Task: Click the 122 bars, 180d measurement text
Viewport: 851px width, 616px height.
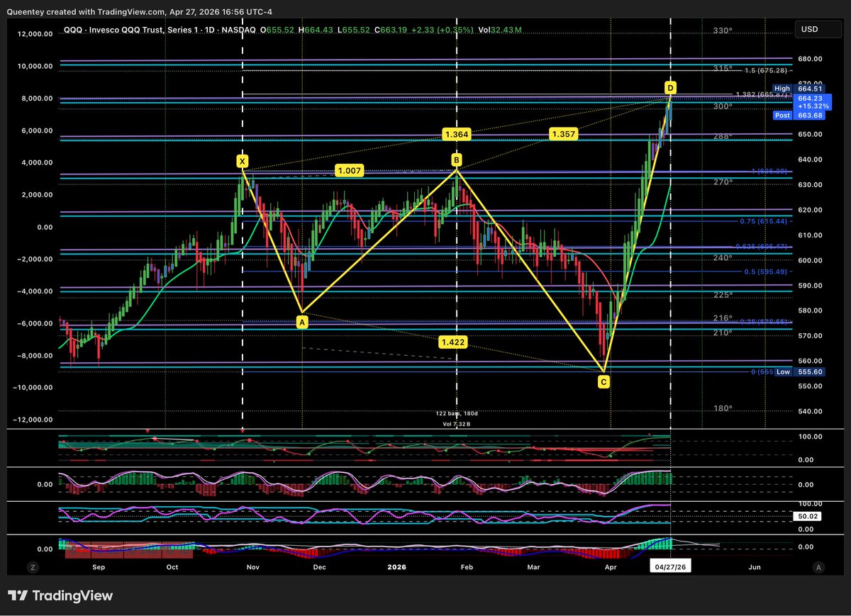Action: tap(455, 413)
